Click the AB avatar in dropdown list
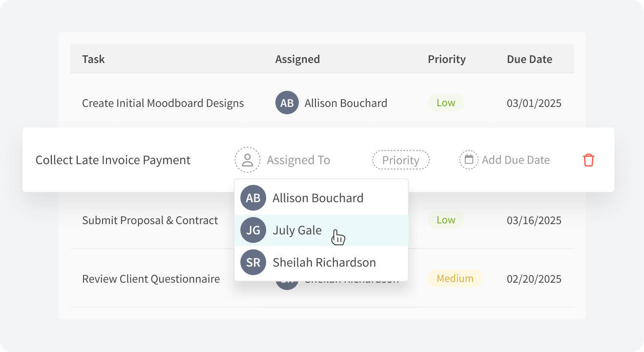The image size is (644, 352). coord(253,198)
